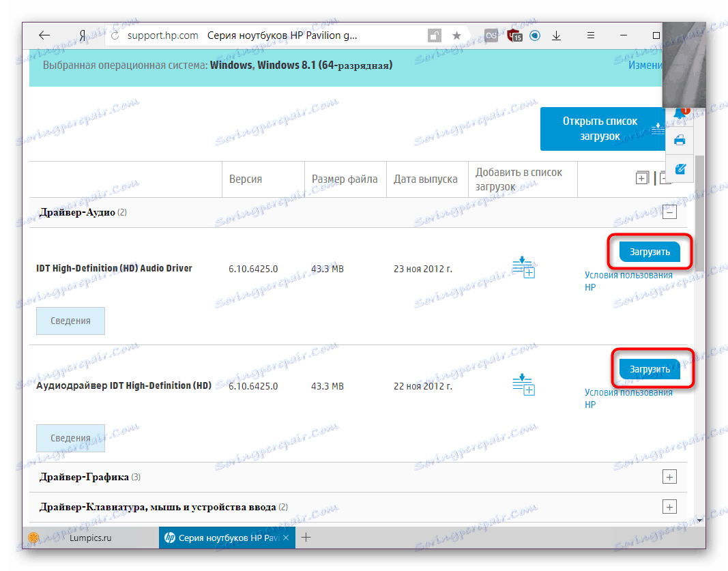Open the browser downloads arrow
Image resolution: width=728 pixels, height=571 pixels.
(556, 35)
